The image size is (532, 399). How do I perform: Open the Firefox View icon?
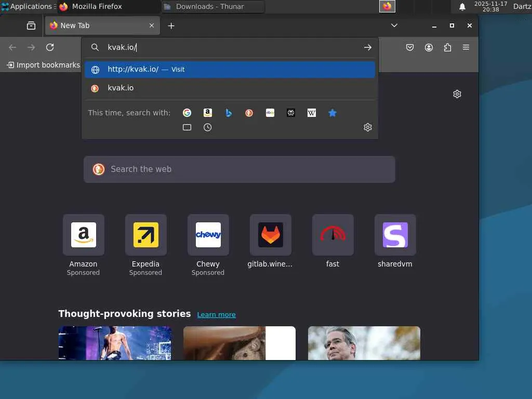point(31,26)
